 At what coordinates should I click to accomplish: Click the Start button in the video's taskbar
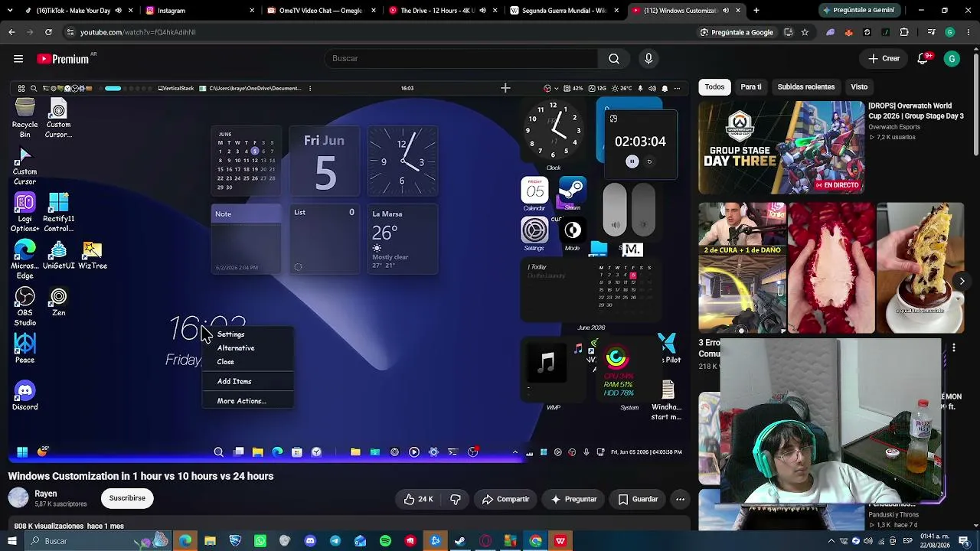22,452
